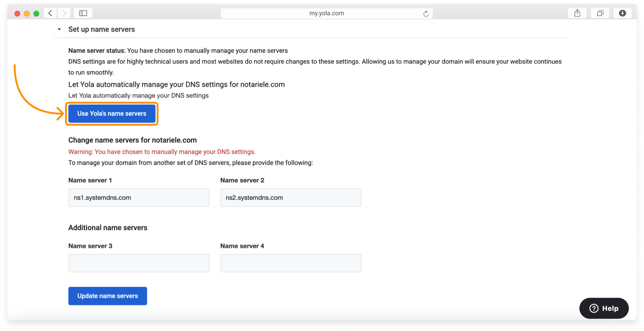Enter full screen with the green button
The height and width of the screenshot is (331, 644).
[x=37, y=14]
